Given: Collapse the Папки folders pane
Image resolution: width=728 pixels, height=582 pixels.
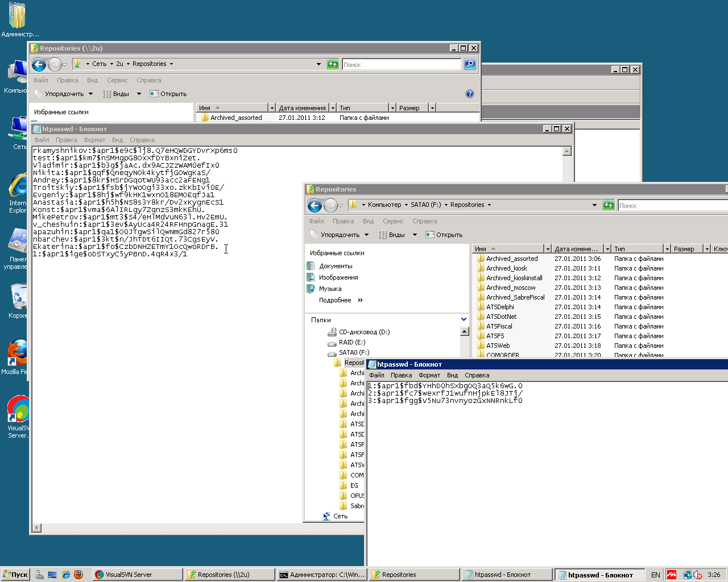Looking at the screenshot, I should tap(464, 320).
